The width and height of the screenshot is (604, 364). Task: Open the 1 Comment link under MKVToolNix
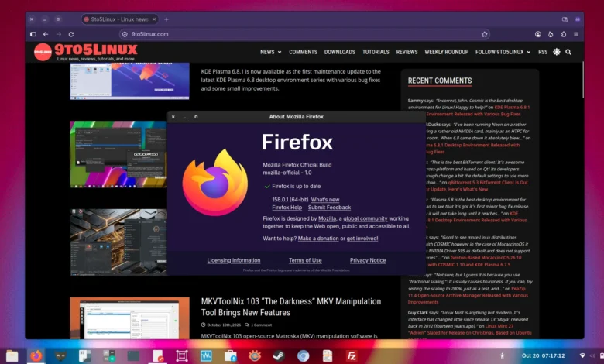coord(259,325)
